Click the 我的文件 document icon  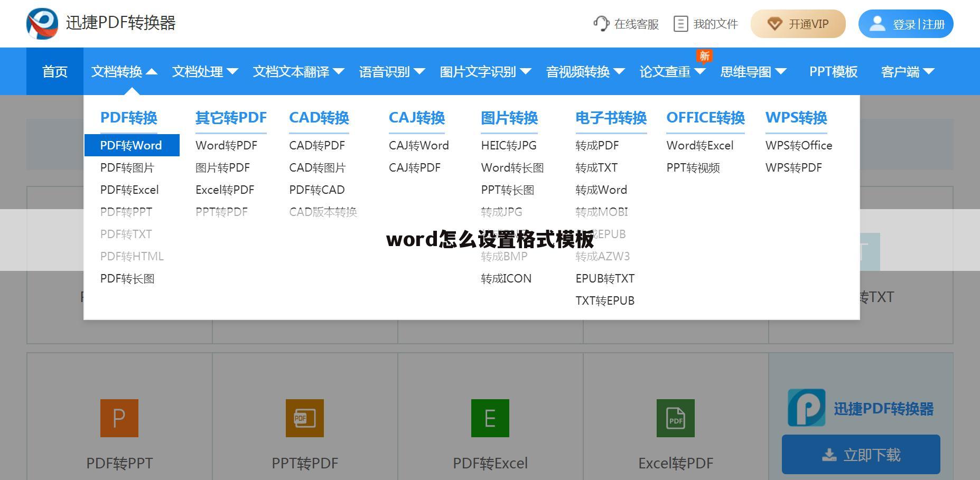pyautogui.click(x=681, y=24)
